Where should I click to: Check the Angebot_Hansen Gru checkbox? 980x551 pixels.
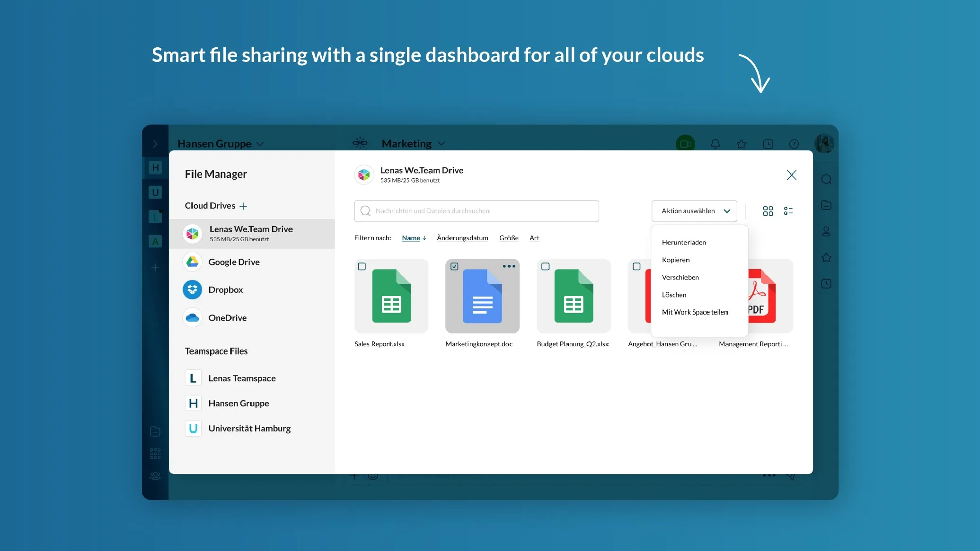pos(637,267)
